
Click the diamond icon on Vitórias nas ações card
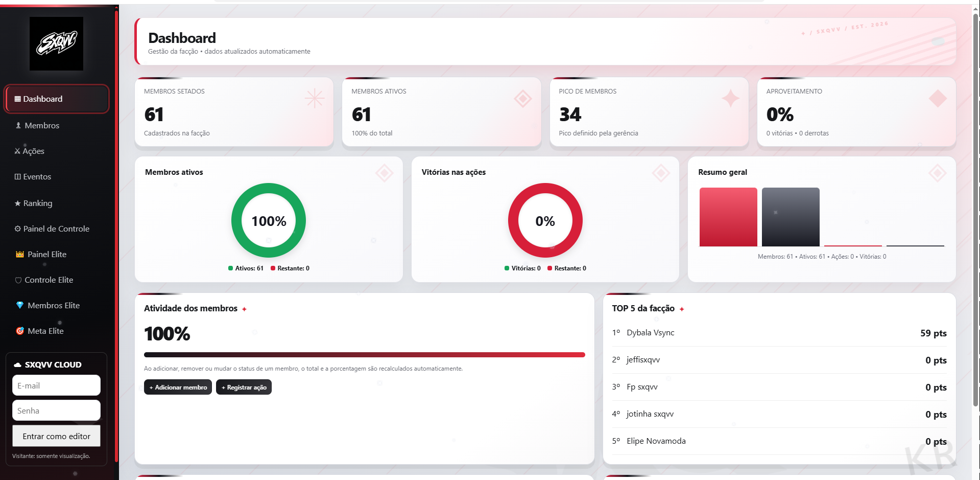661,173
